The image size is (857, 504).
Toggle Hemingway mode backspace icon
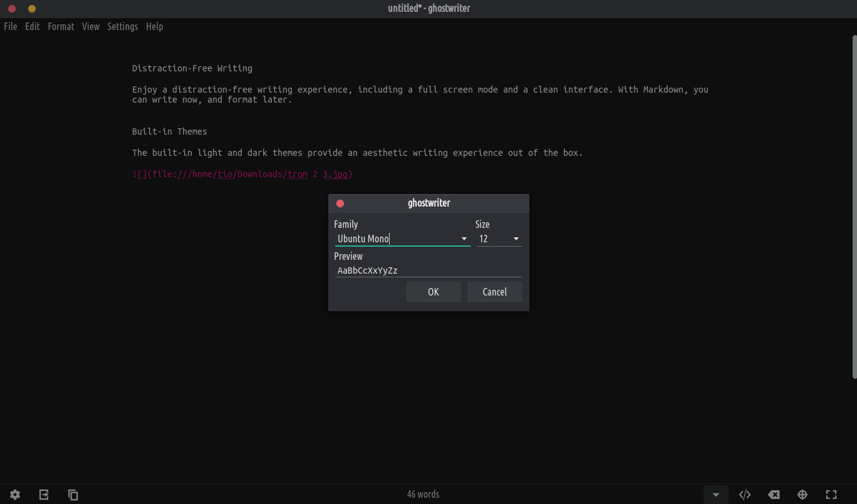click(x=774, y=495)
